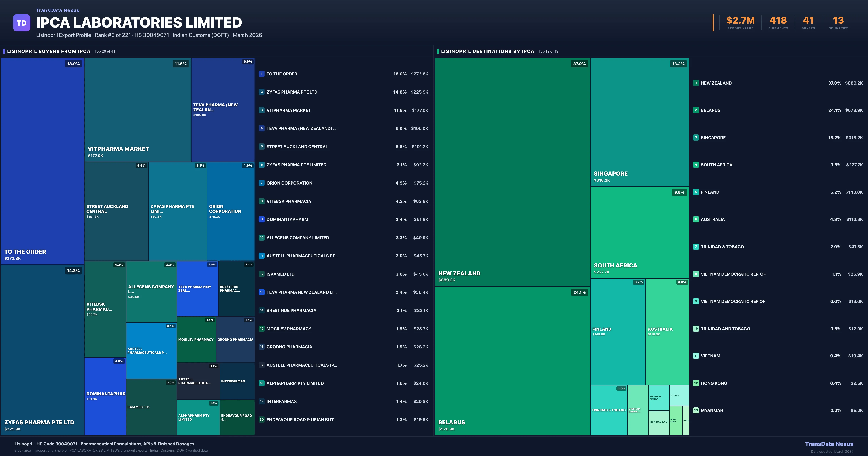Image resolution: width=868 pixels, height=456 pixels.
Task: Click the BELARUS treemap region
Action: click(512, 361)
